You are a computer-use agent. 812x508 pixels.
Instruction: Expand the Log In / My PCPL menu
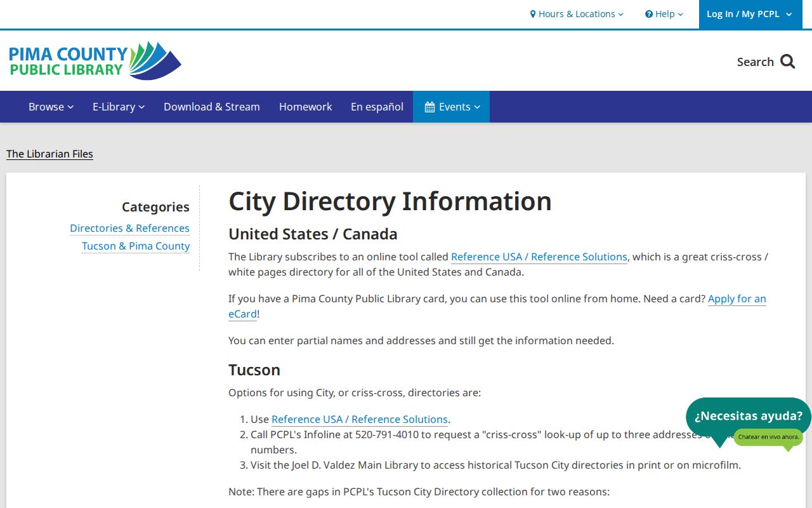749,14
